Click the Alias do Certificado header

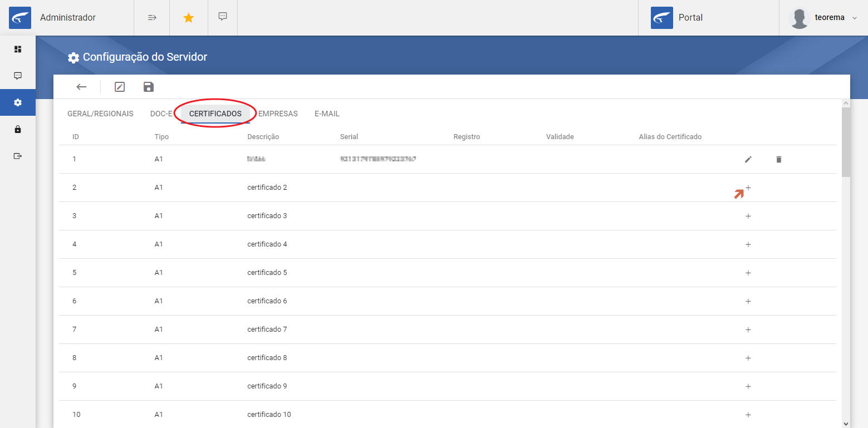tap(670, 137)
